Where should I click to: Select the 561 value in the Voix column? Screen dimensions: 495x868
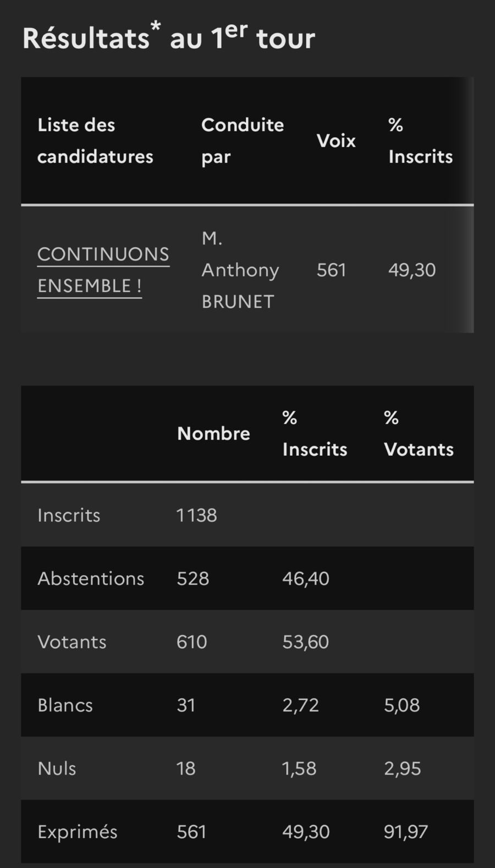[331, 270]
